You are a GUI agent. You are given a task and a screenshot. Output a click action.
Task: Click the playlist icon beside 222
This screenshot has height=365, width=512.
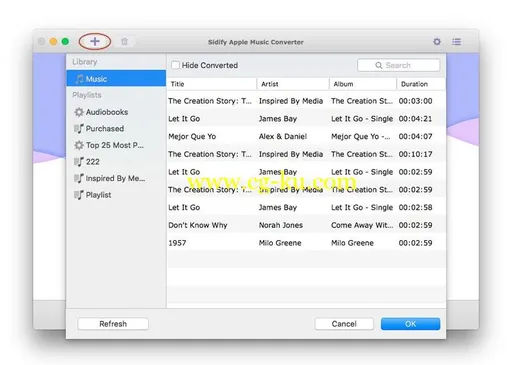pos(79,162)
